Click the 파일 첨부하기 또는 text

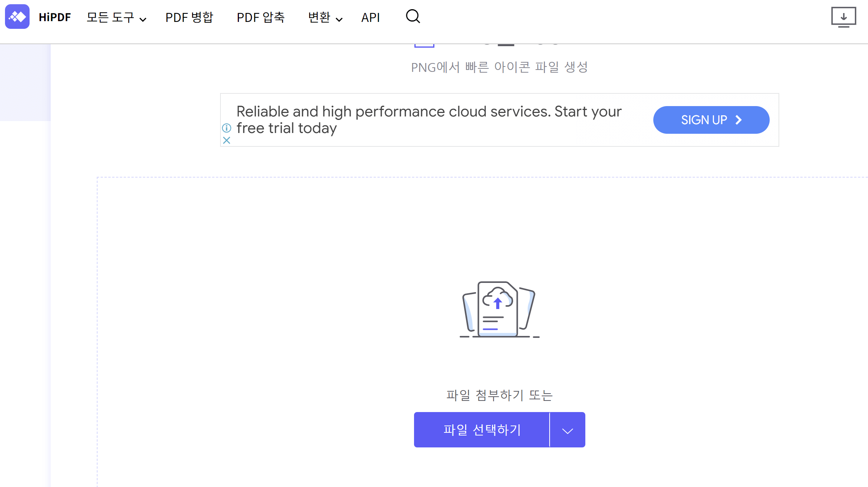(x=499, y=395)
